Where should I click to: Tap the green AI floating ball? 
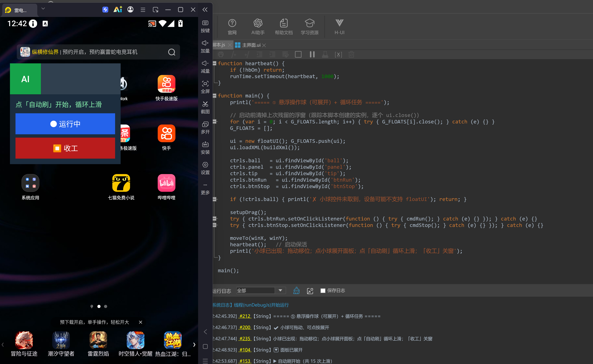[25, 79]
